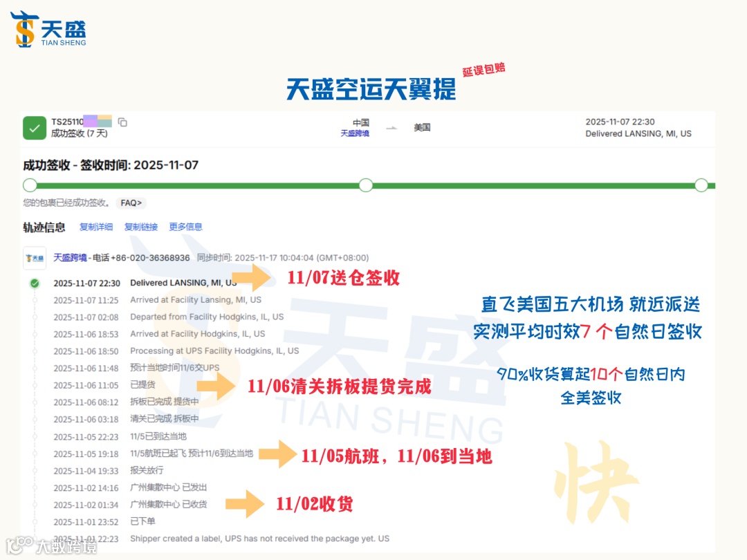
Task: Click the 轨迹信息 section heading
Action: [44, 227]
